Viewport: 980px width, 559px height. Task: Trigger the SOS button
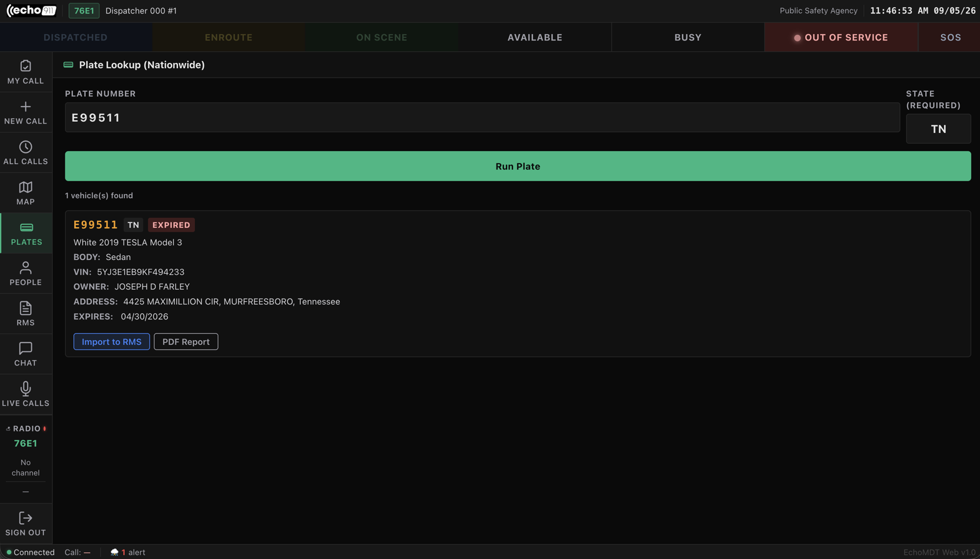point(950,37)
